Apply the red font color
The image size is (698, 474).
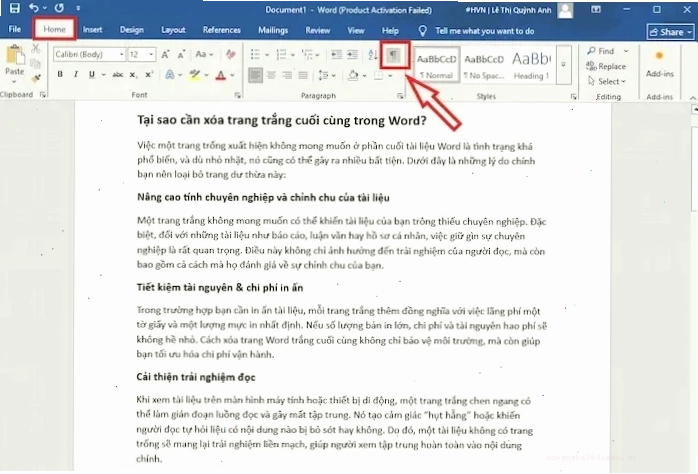click(x=220, y=75)
